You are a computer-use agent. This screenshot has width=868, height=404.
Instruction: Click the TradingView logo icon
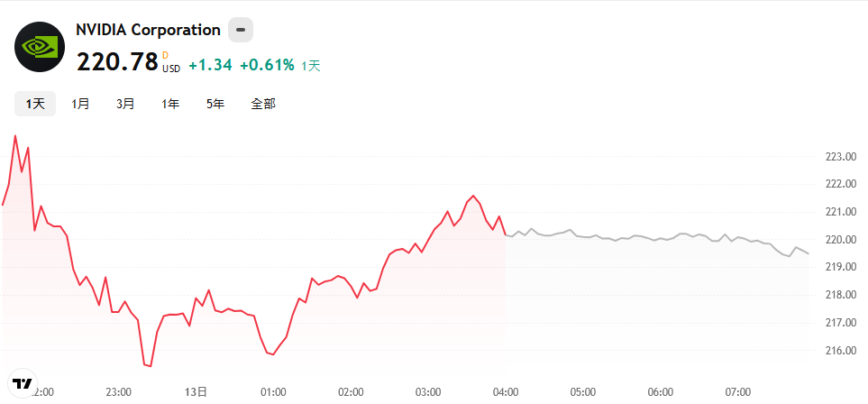[x=23, y=383]
